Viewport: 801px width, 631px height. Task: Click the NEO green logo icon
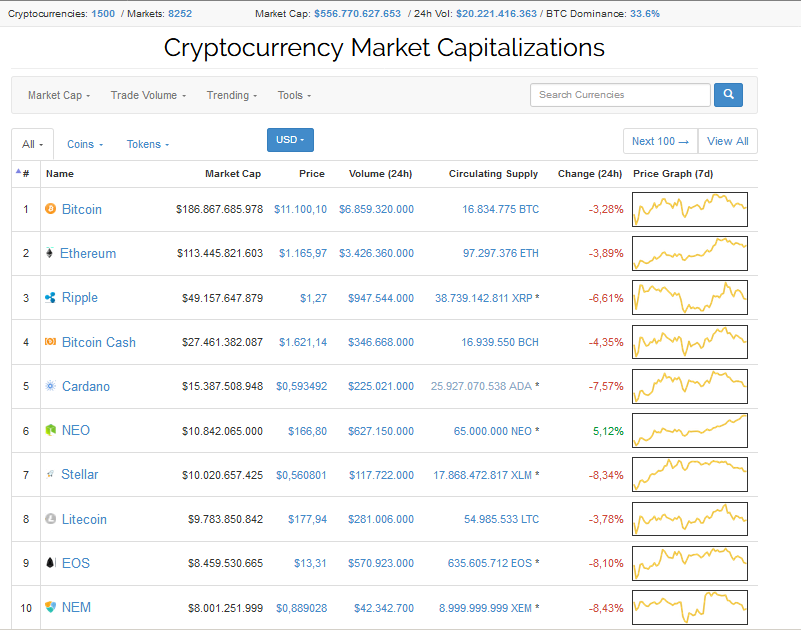click(50, 430)
